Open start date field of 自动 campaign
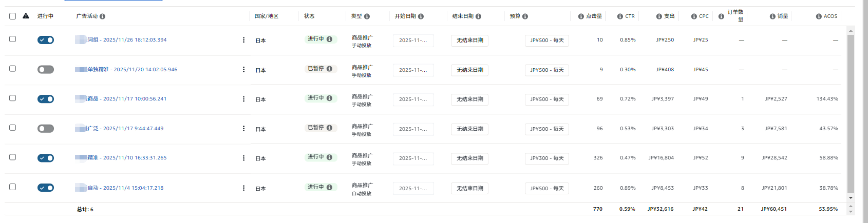 tap(413, 189)
